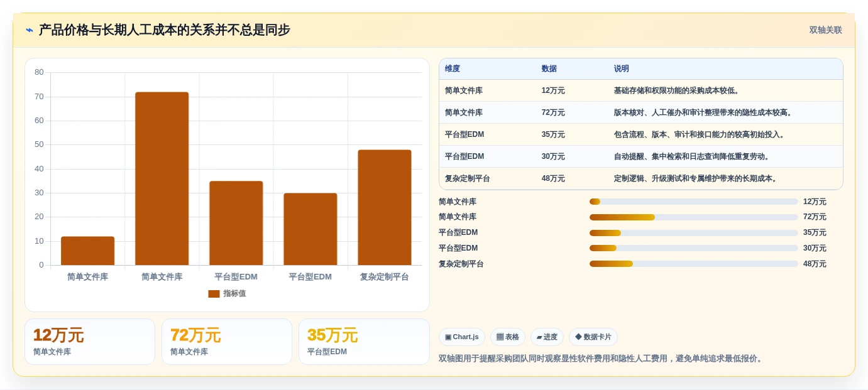Select the 简单文件库 chart bar reaching 72

click(x=162, y=178)
